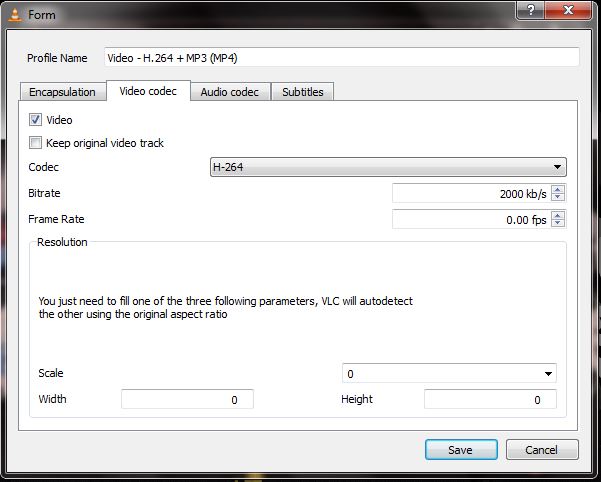Uncheck the Video checkbox
The image size is (601, 482).
[35, 120]
